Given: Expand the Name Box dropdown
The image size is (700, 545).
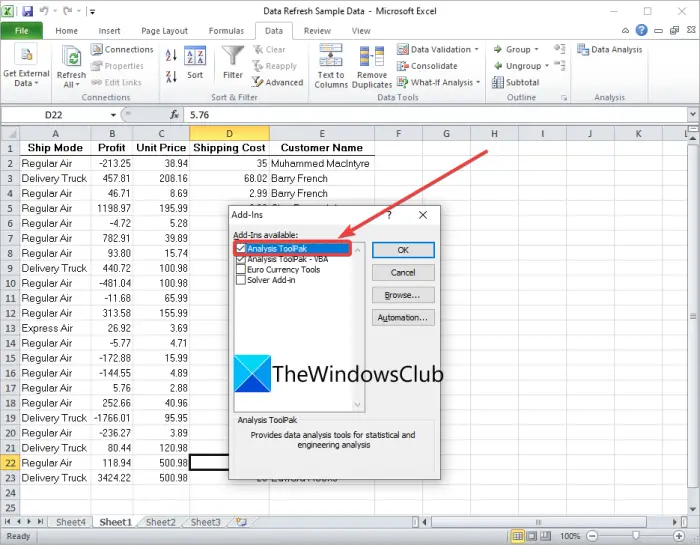Looking at the screenshot, I should point(113,115).
